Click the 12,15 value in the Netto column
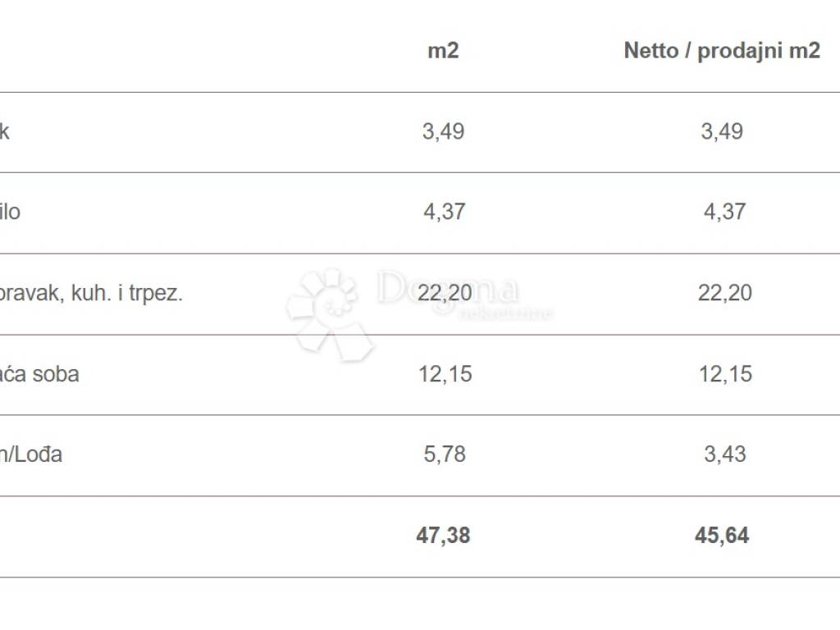 point(724,374)
